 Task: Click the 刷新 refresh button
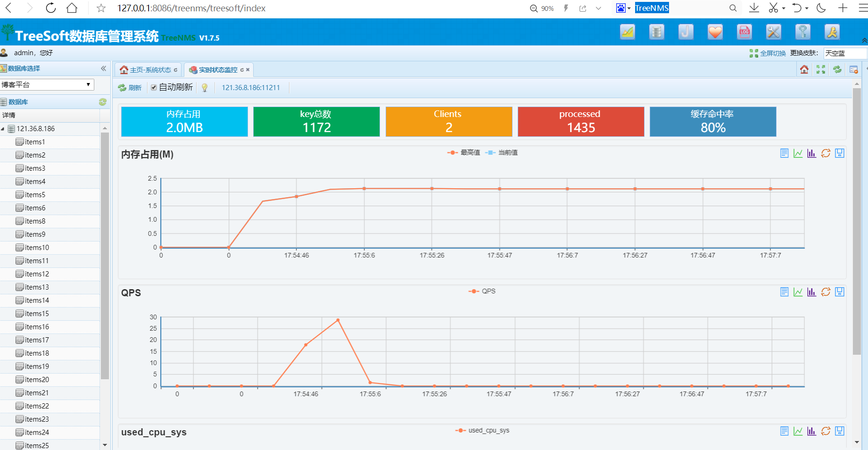point(130,88)
